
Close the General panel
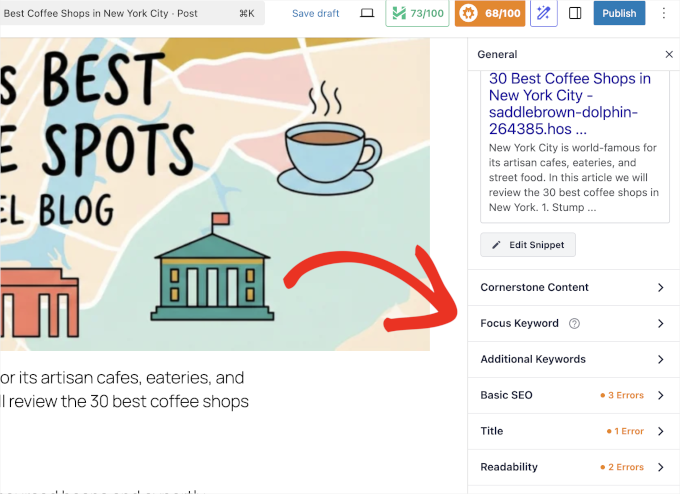[x=669, y=54]
